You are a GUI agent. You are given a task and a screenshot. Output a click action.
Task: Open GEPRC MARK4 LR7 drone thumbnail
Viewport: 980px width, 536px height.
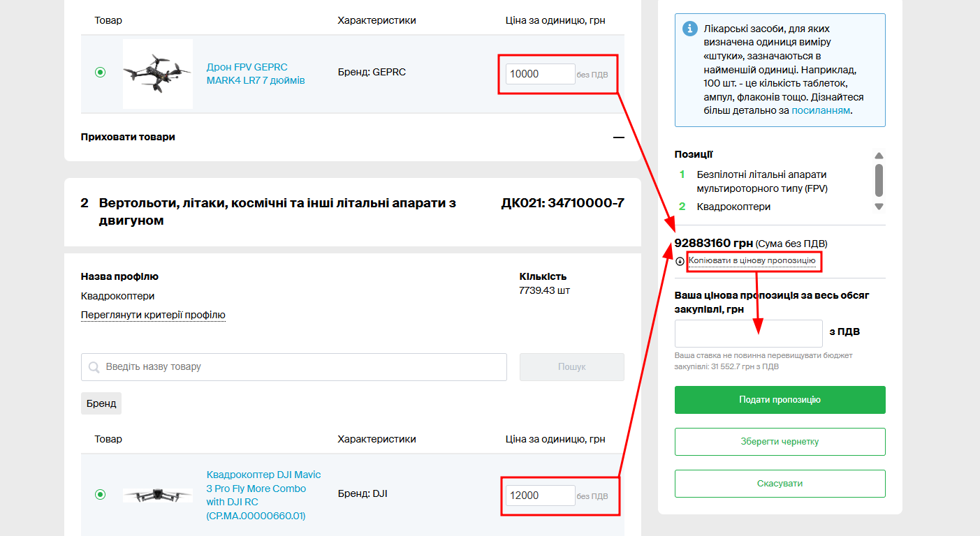pyautogui.click(x=157, y=73)
